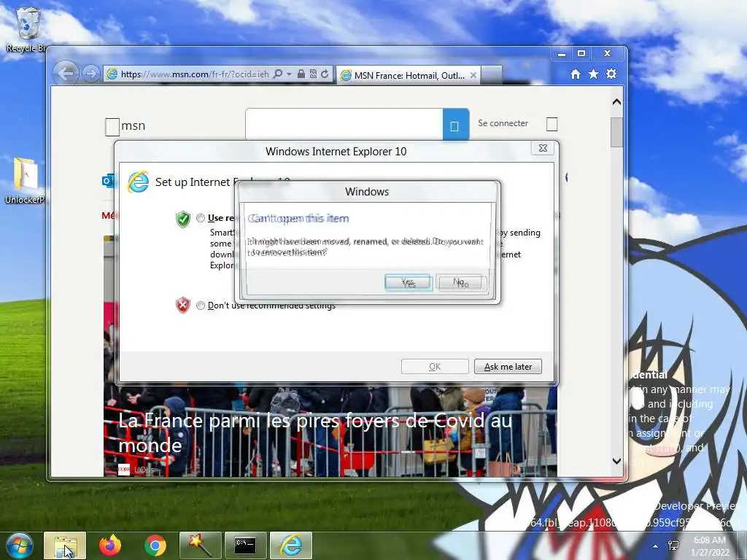Image resolution: width=747 pixels, height=560 pixels.
Task: Click the page scrollbar down arrow
Action: pos(616,461)
